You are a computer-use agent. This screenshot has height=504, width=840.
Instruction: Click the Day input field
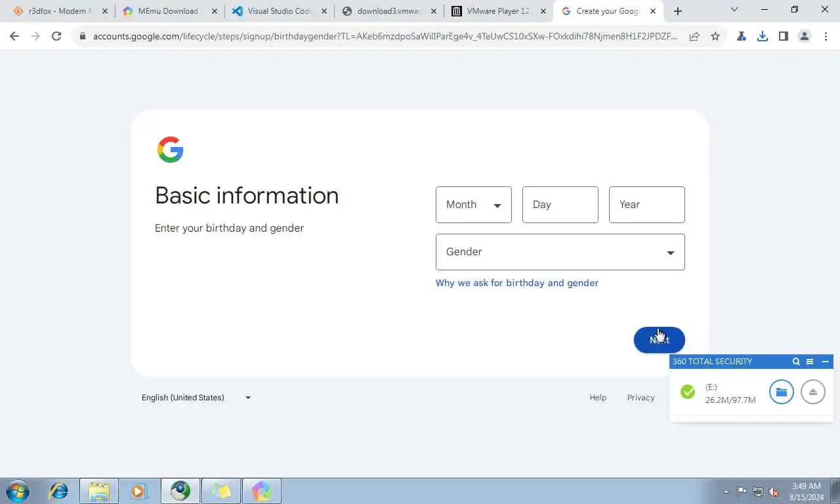(x=560, y=205)
